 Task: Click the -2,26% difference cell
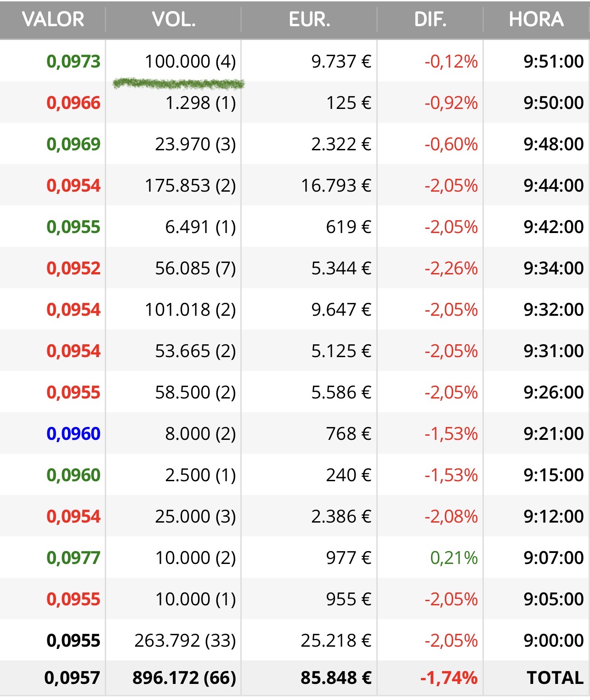[x=451, y=268]
